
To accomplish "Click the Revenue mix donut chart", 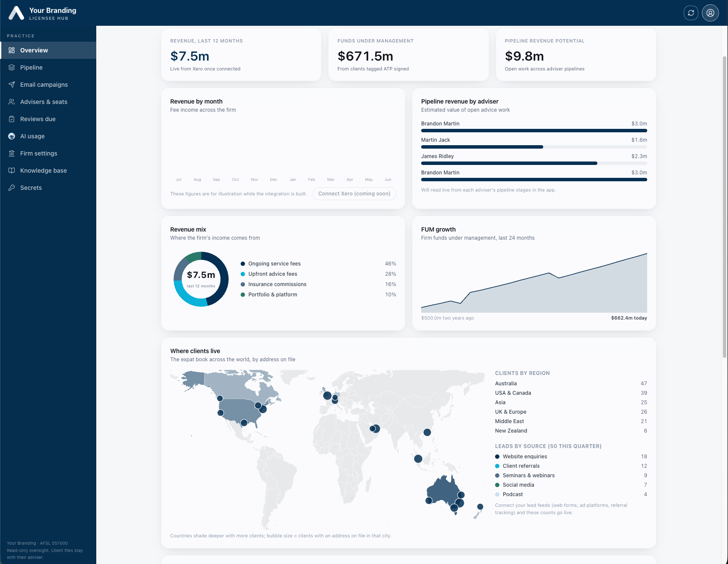I will 201,279.
